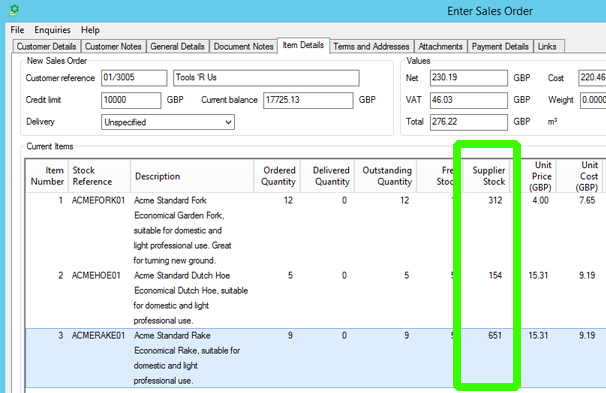The height and width of the screenshot is (393, 606).
Task: Select stock reference ACMEHOE01
Action: click(96, 276)
